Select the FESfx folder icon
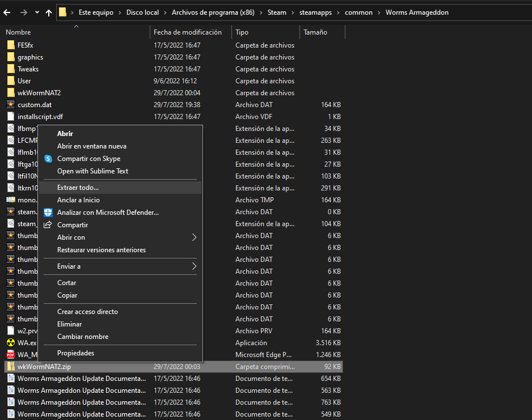The width and height of the screenshot is (532, 420). tap(11, 45)
